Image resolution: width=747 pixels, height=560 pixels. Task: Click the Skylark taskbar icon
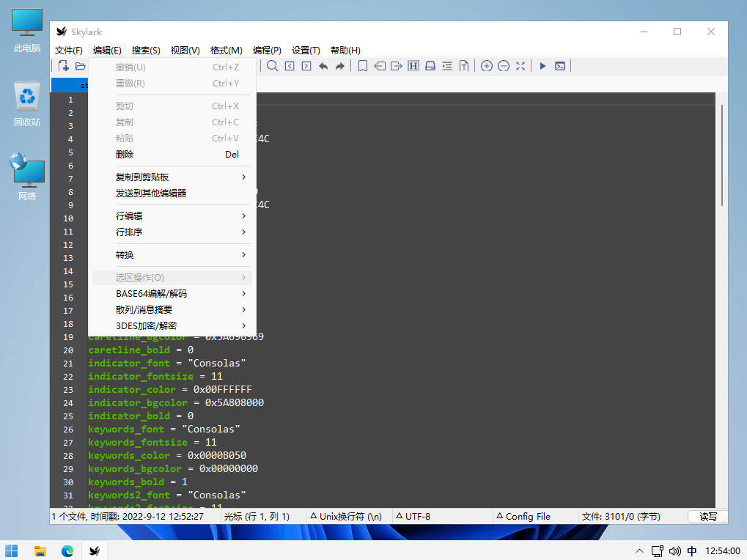point(95,551)
